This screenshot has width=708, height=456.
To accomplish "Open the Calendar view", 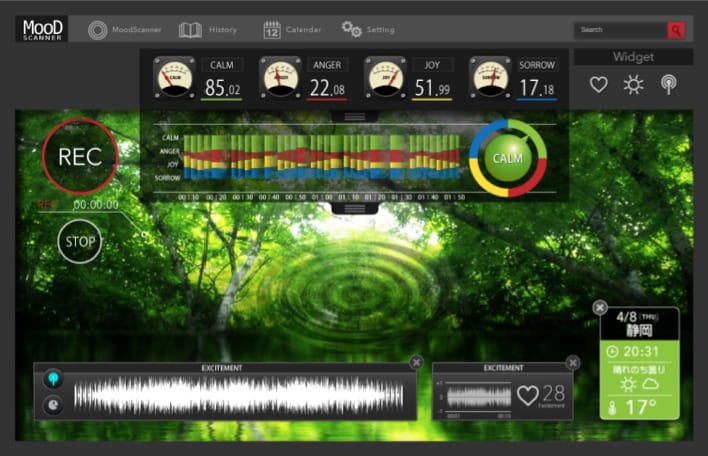I will pyautogui.click(x=292, y=30).
